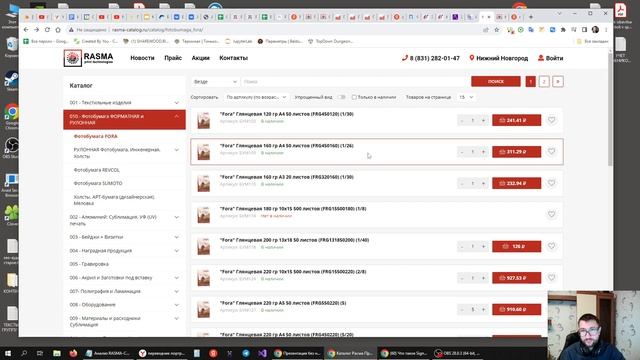Go to next page arrow
Image resolution: width=640 pixels, height=360 pixels.
point(558,82)
